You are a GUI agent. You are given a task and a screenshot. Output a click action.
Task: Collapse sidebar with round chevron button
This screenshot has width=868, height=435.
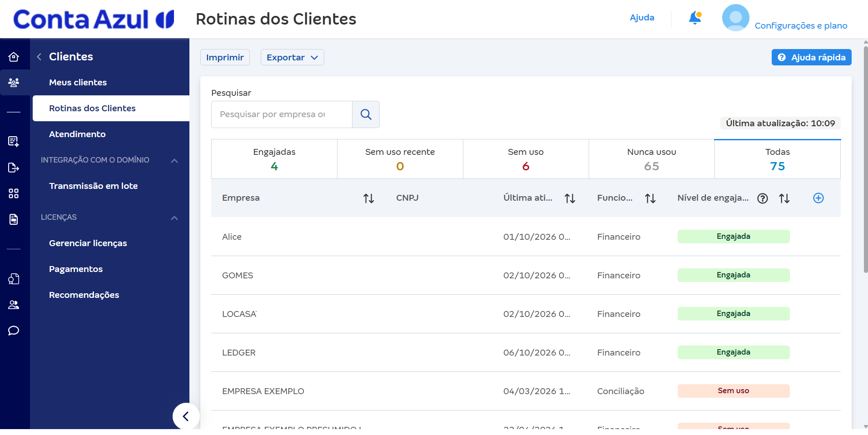[186, 416]
